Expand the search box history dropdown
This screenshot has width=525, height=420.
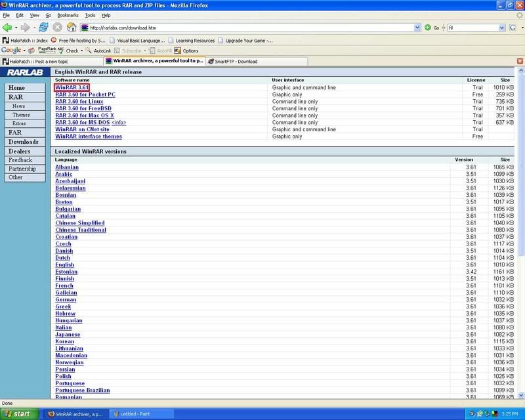tap(501, 28)
